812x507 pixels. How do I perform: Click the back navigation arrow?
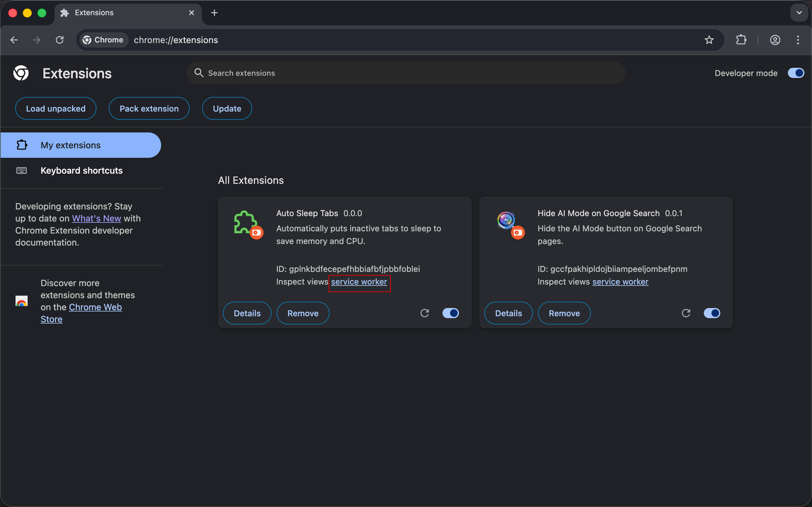coord(14,40)
